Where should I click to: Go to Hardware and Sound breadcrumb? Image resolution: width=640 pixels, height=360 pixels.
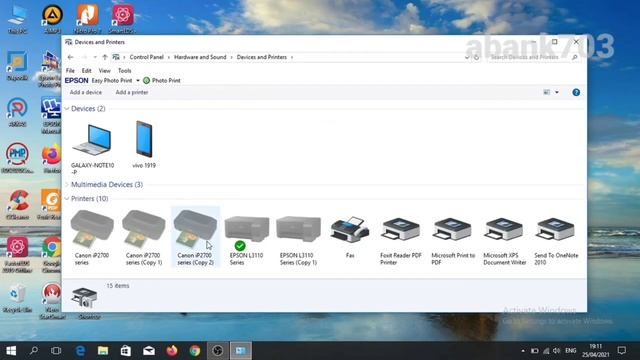coord(200,57)
